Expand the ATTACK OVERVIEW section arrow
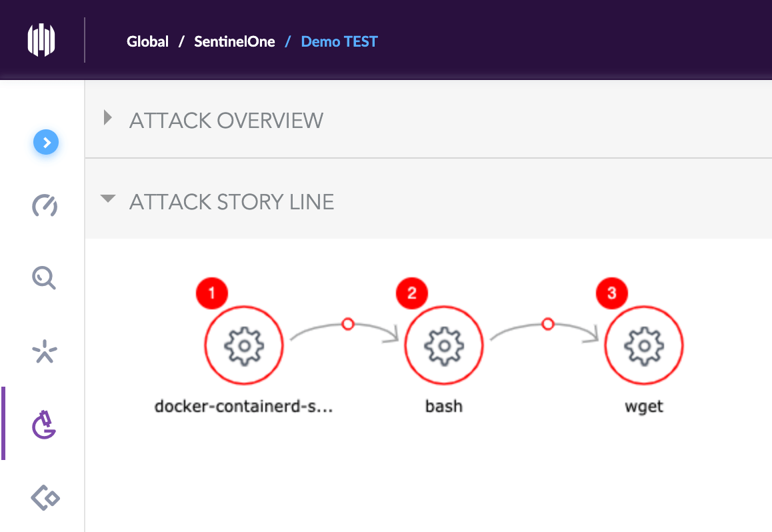 [108, 119]
